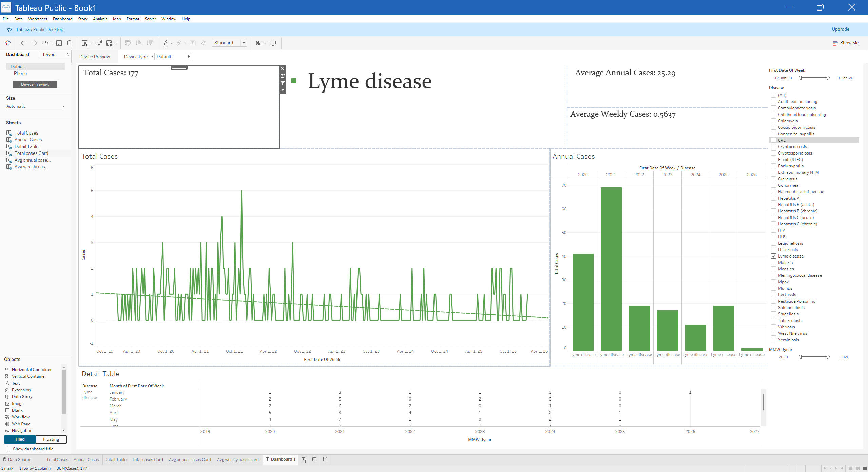This screenshot has height=472, width=868.
Task: Open the Analysis menu
Action: 100,19
